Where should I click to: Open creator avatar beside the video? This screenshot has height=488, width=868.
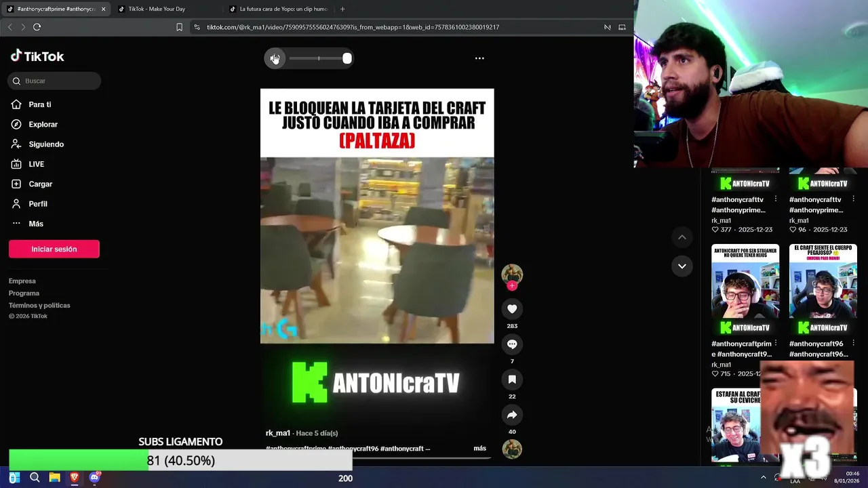pos(512,274)
